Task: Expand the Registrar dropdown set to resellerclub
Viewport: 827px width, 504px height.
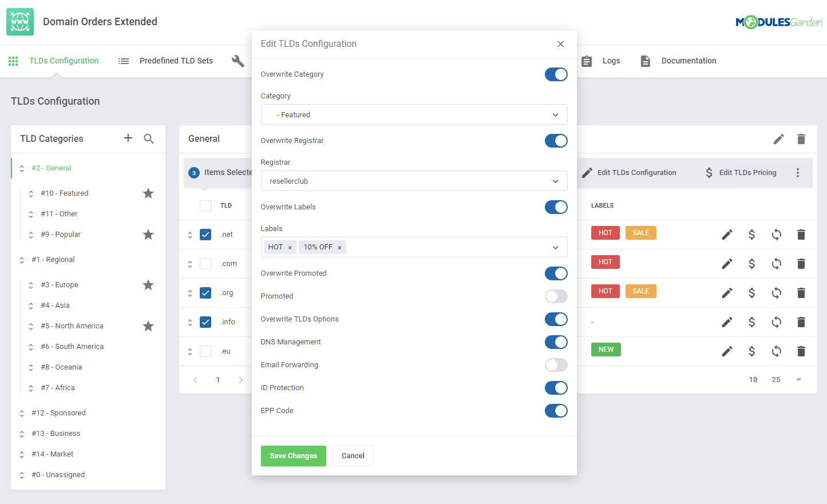Action: coord(414,181)
